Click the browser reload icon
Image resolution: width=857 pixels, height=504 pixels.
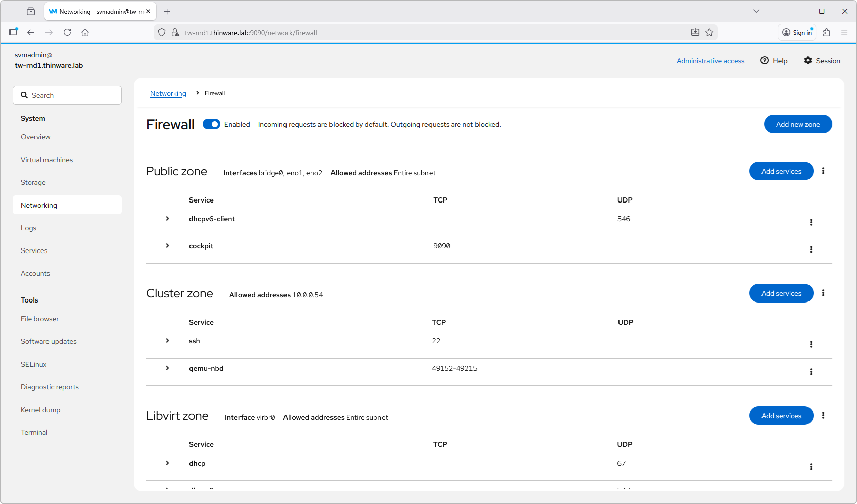[x=67, y=32]
